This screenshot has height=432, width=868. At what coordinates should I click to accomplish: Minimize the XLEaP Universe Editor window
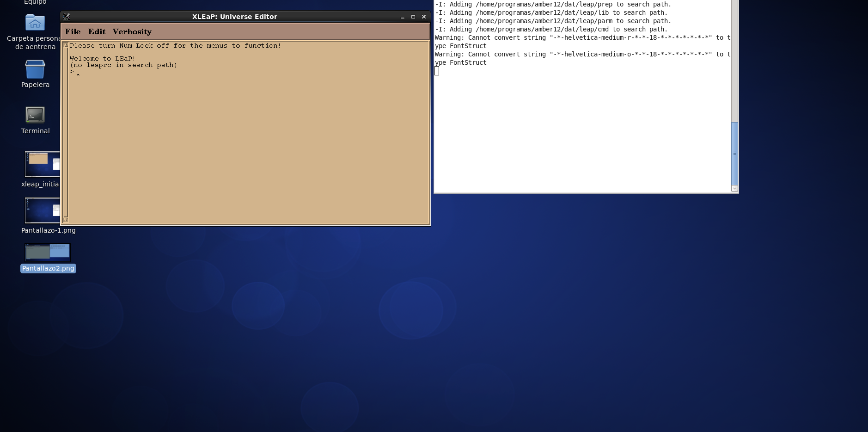point(403,17)
